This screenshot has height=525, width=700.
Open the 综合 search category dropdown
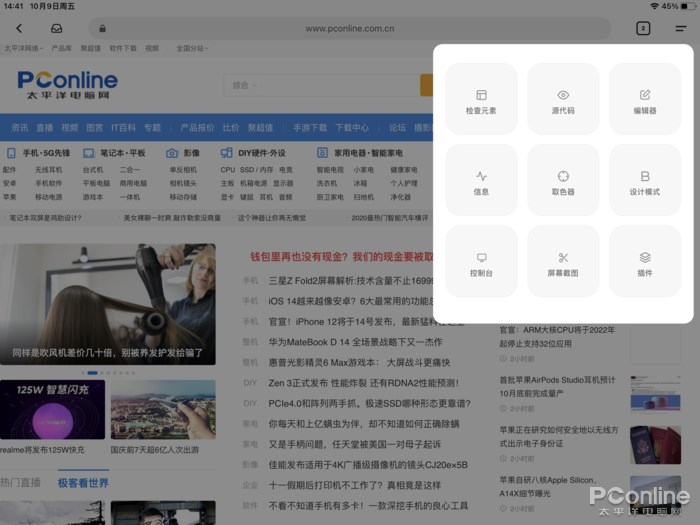(243, 85)
